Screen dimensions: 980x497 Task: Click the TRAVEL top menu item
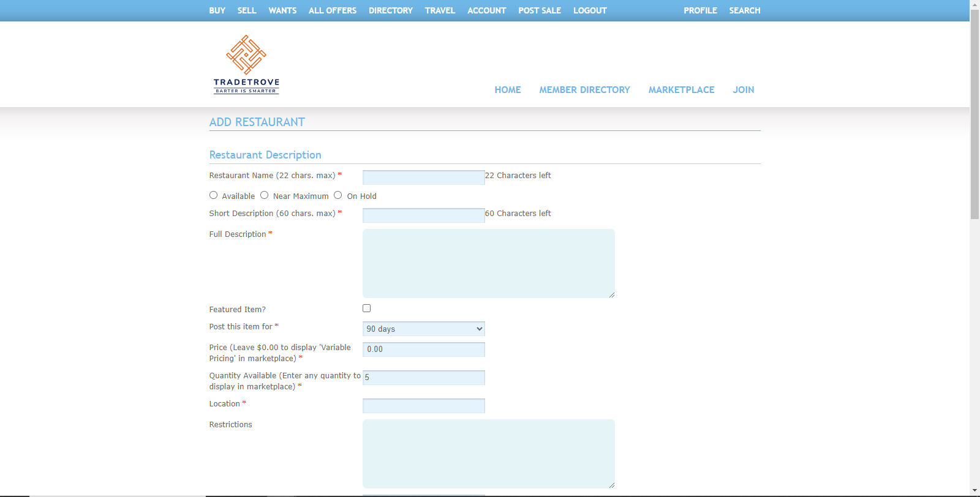coord(440,10)
